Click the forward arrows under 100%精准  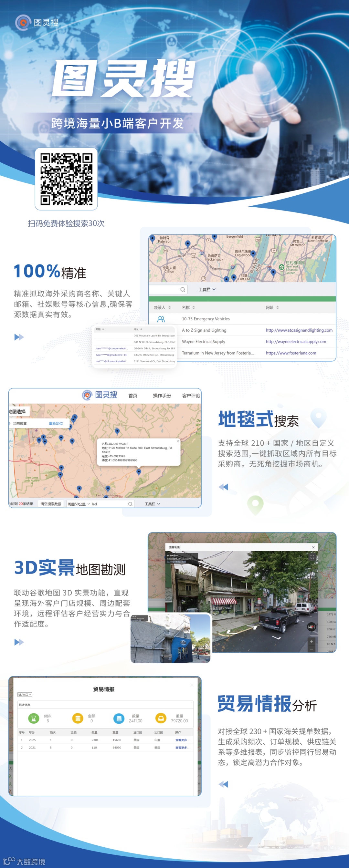[x=19, y=337]
